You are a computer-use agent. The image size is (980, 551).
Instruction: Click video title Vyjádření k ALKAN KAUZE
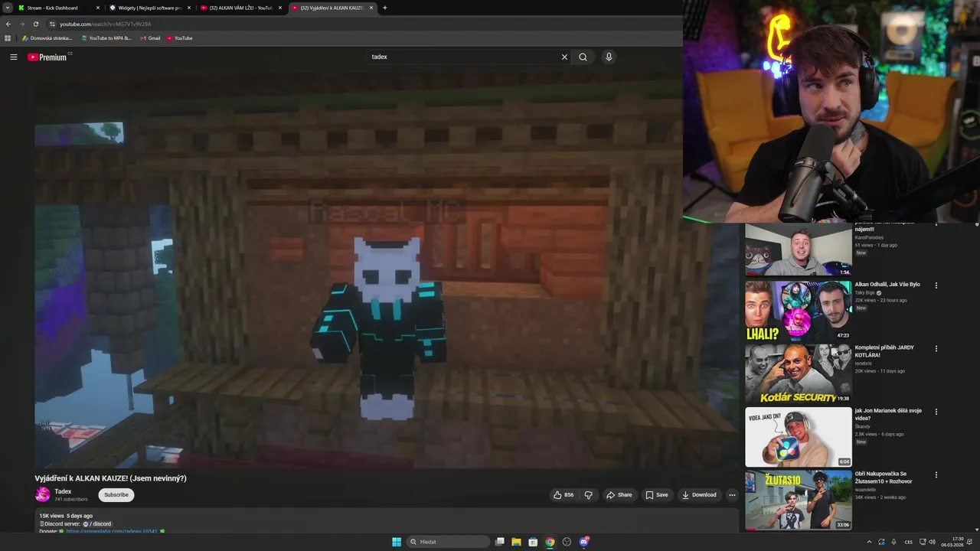tap(111, 478)
